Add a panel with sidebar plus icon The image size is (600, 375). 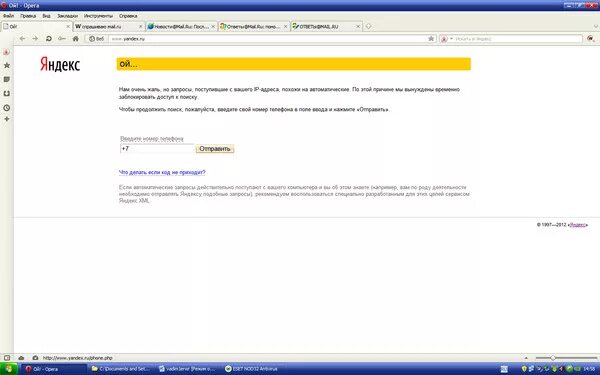7,119
